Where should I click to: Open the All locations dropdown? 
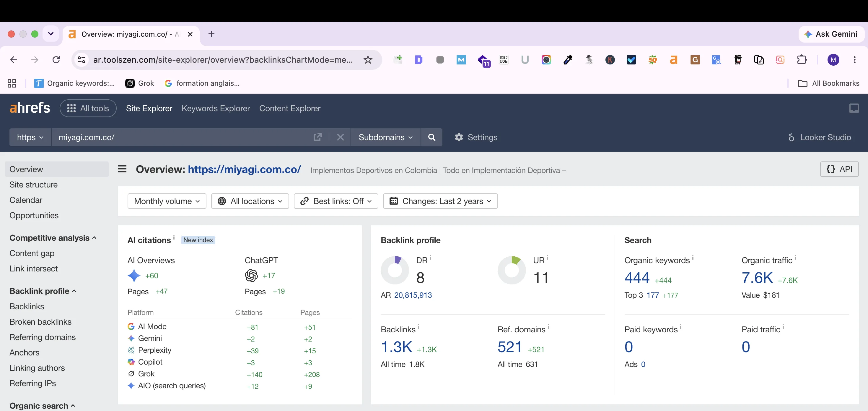[x=250, y=201]
